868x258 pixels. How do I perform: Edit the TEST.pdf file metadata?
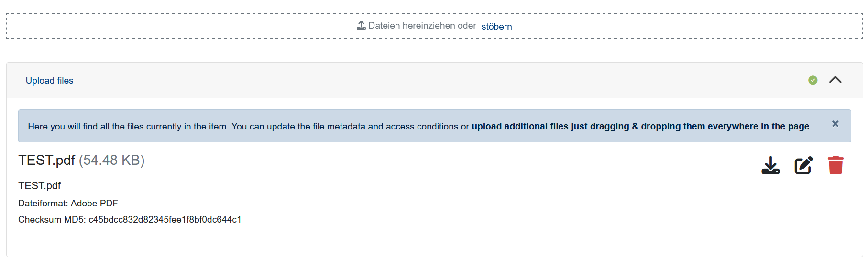803,165
